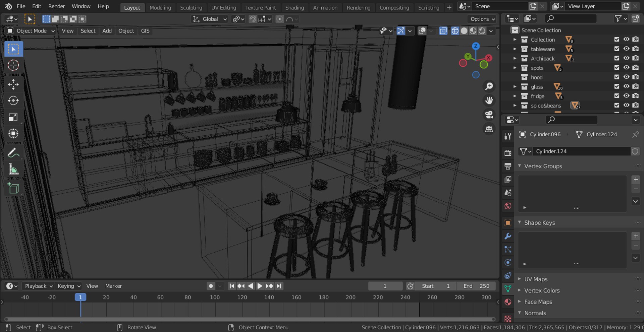644x332 pixels.
Task: Open the Object Mode dropdown
Action: click(31, 31)
